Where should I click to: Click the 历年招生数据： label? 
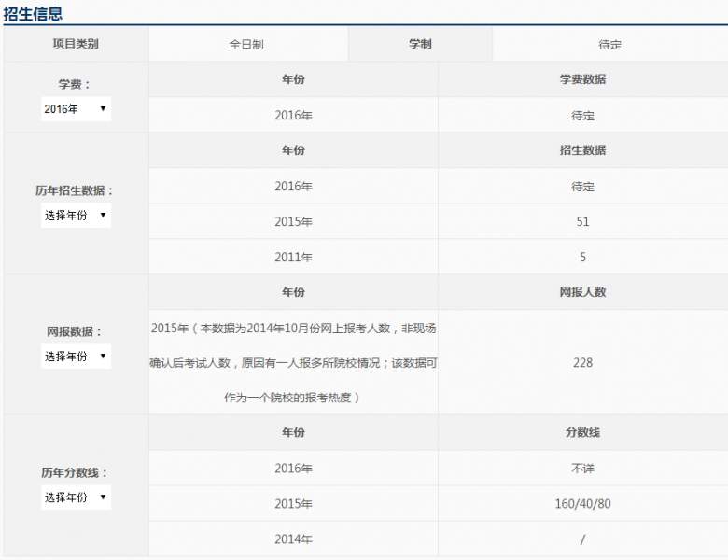coord(75,190)
